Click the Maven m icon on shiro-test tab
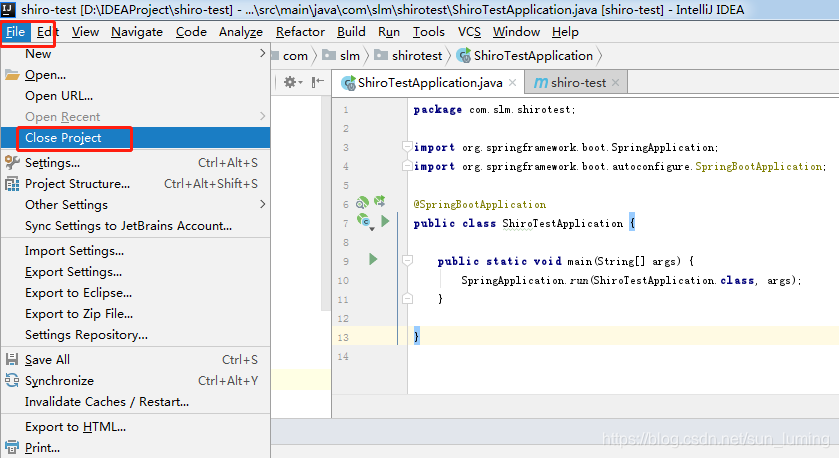Viewport: 839px width, 458px height. tap(541, 83)
